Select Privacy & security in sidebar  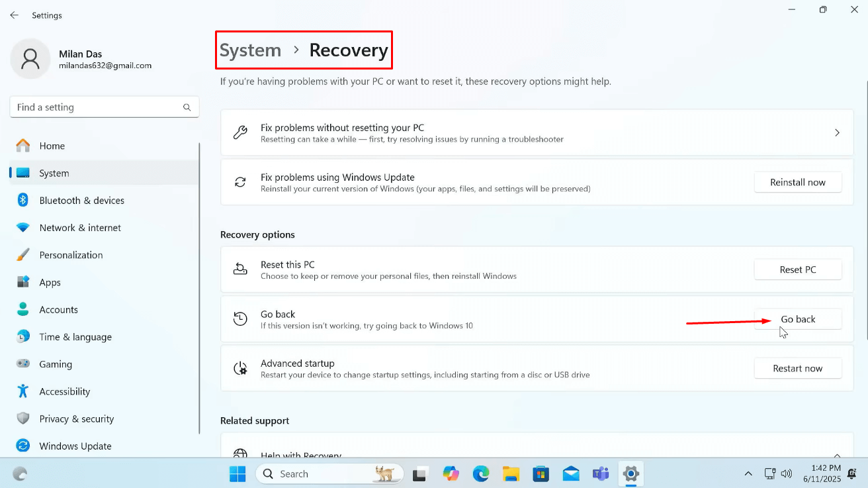(76, 419)
